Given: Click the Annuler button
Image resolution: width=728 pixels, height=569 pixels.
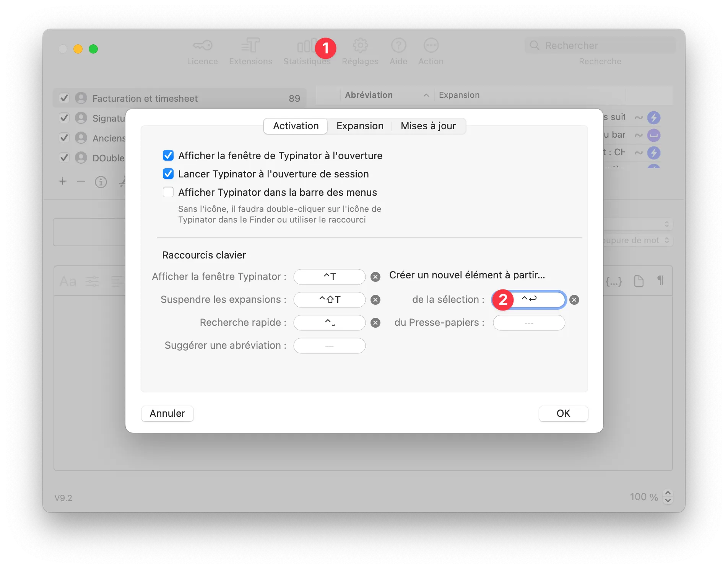Looking at the screenshot, I should coord(167,413).
